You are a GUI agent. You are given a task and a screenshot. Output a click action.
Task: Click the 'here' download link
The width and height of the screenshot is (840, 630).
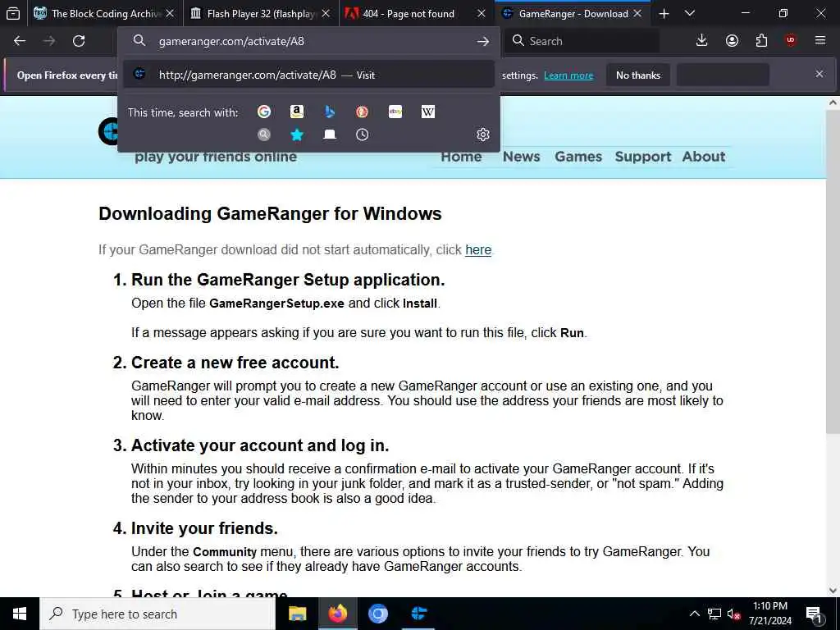(478, 249)
